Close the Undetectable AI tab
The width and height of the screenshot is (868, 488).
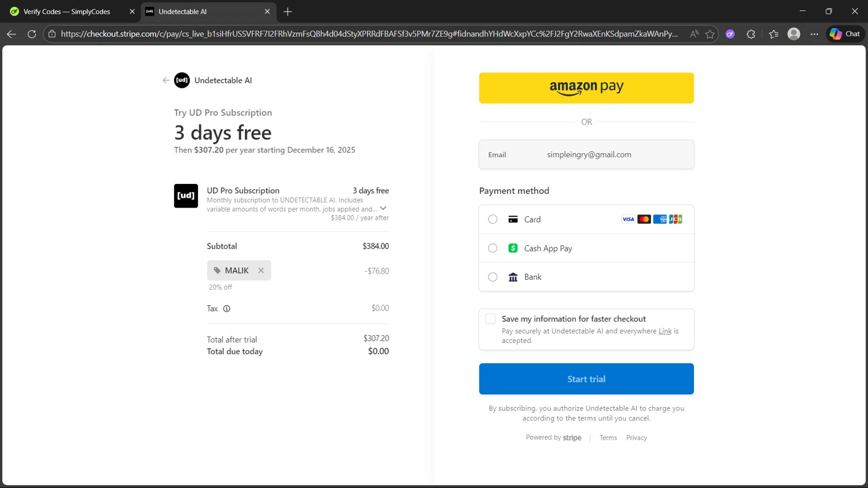pyautogui.click(x=267, y=12)
